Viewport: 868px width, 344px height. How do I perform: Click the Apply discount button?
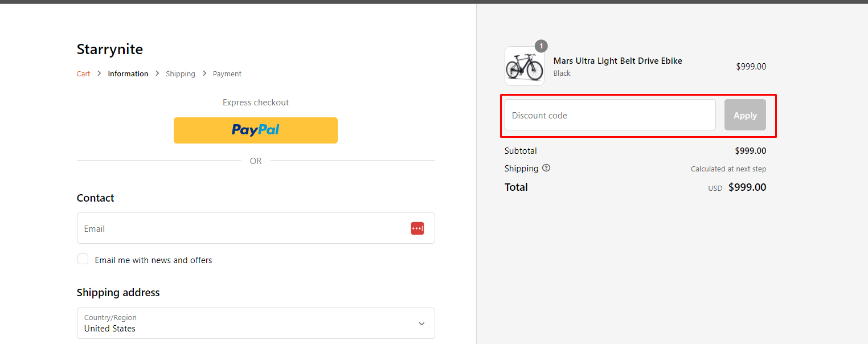pyautogui.click(x=745, y=115)
